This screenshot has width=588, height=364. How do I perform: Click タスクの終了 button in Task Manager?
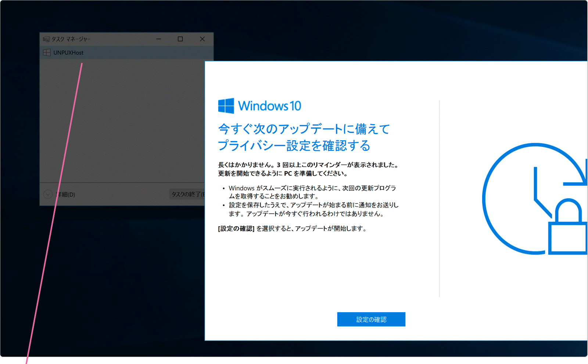coord(187,194)
